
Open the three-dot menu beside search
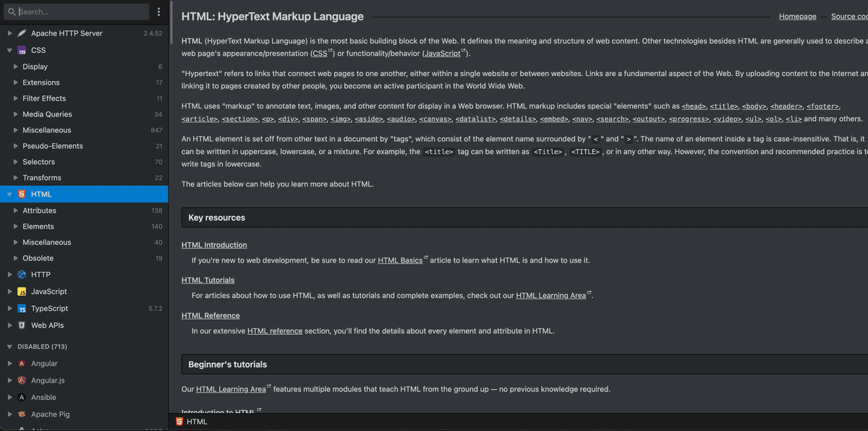[159, 12]
